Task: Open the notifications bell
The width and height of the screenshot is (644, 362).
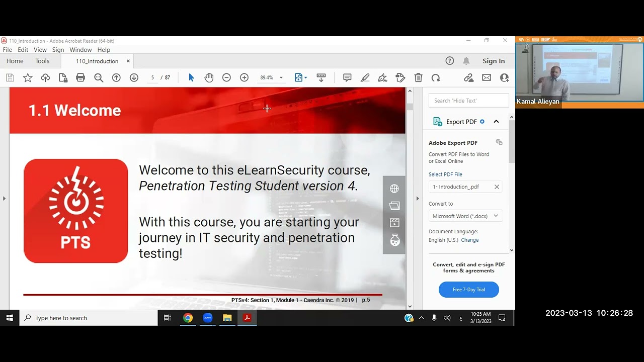Action: click(466, 61)
